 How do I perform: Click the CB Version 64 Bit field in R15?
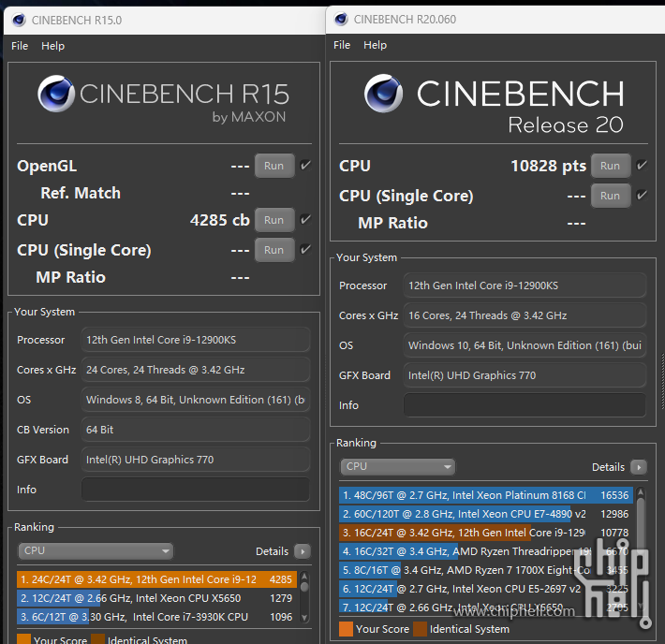[196, 430]
